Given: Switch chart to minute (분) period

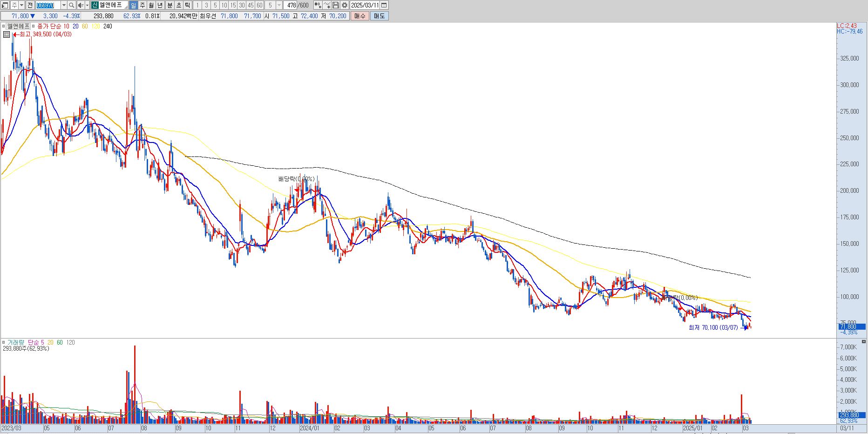Looking at the screenshot, I should click(170, 5).
